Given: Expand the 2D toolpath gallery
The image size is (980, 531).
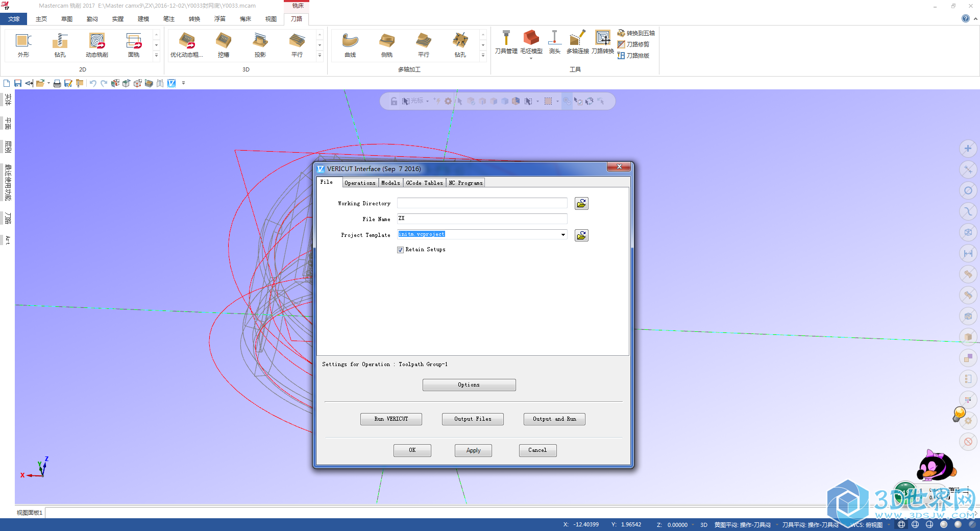Looking at the screenshot, I should point(156,55).
